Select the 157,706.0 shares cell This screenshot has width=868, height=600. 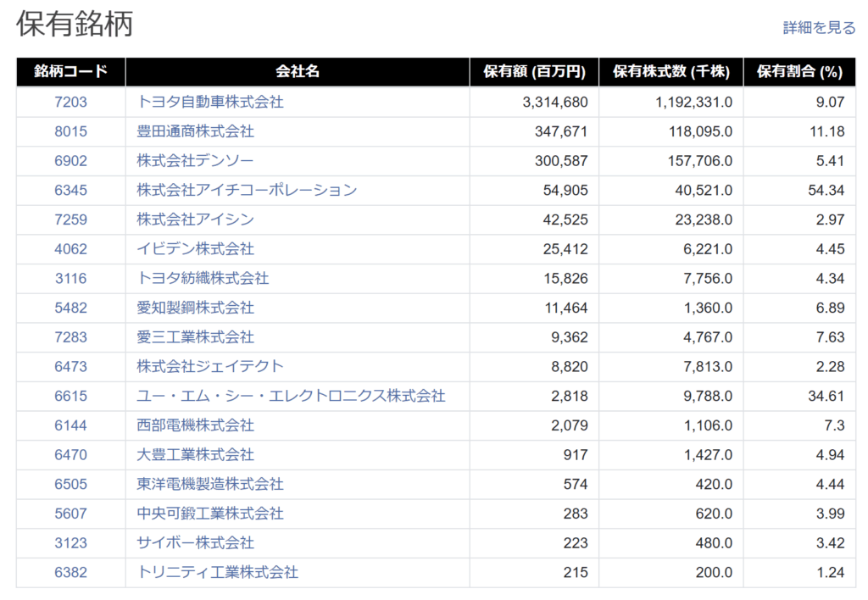point(671,160)
